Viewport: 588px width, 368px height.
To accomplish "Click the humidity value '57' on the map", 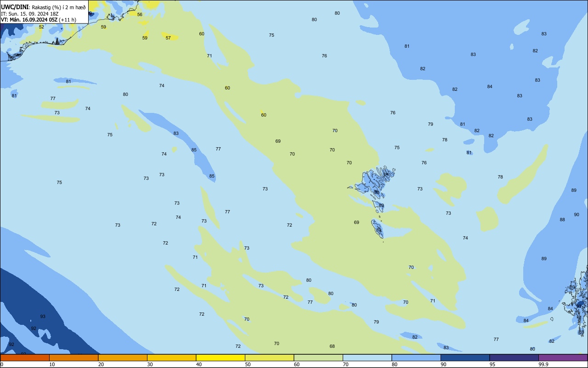I will coord(168,38).
